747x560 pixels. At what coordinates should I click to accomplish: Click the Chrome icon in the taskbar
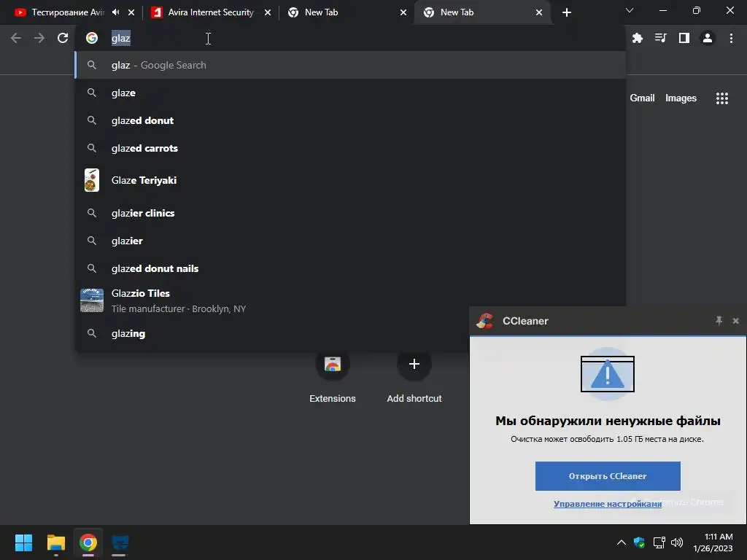(x=88, y=542)
